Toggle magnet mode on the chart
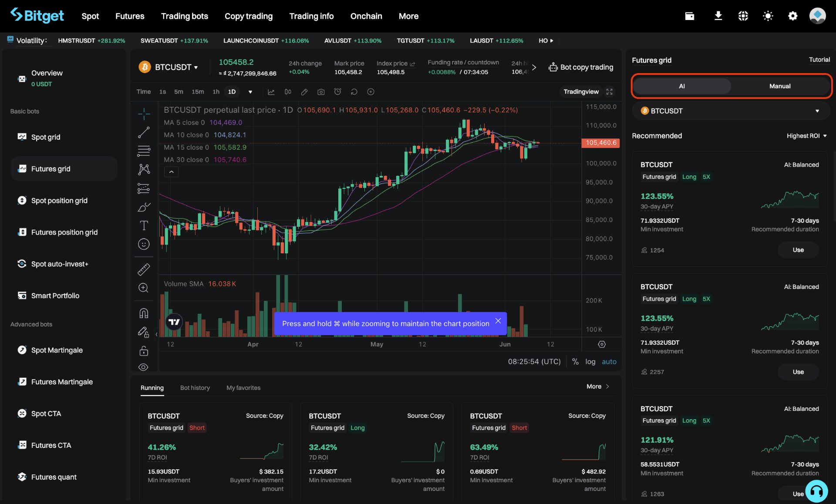This screenshot has width=836, height=504. point(144,313)
